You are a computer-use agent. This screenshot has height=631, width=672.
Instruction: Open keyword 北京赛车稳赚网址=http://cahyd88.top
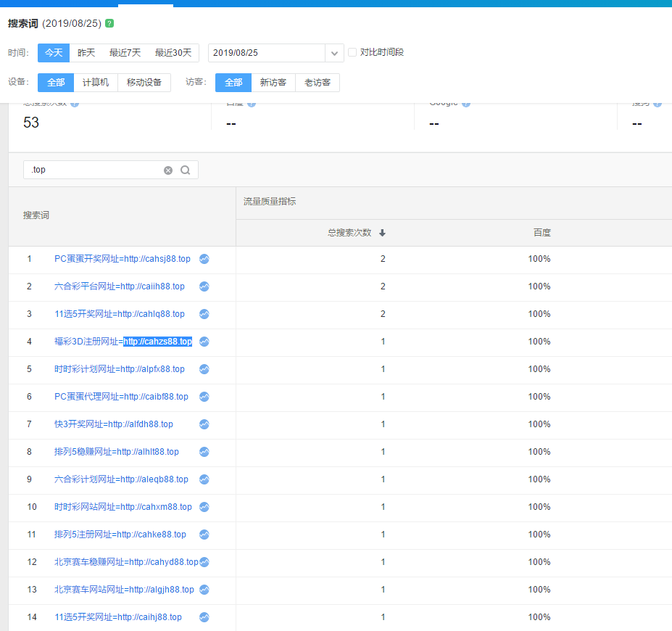click(126, 562)
